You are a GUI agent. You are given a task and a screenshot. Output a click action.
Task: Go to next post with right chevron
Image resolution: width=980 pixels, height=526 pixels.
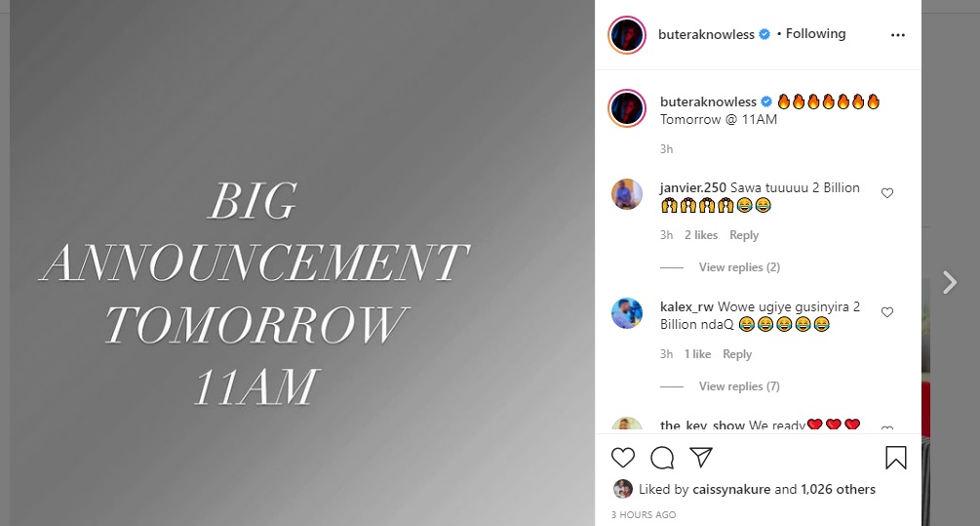[950, 282]
